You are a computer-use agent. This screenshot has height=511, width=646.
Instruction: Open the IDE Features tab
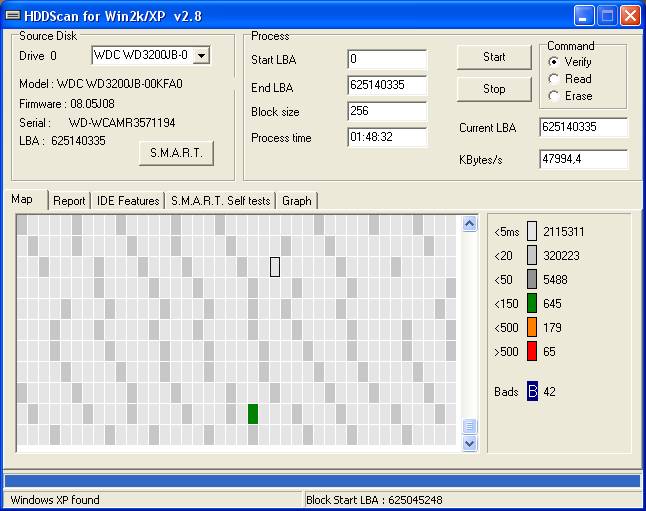click(128, 201)
